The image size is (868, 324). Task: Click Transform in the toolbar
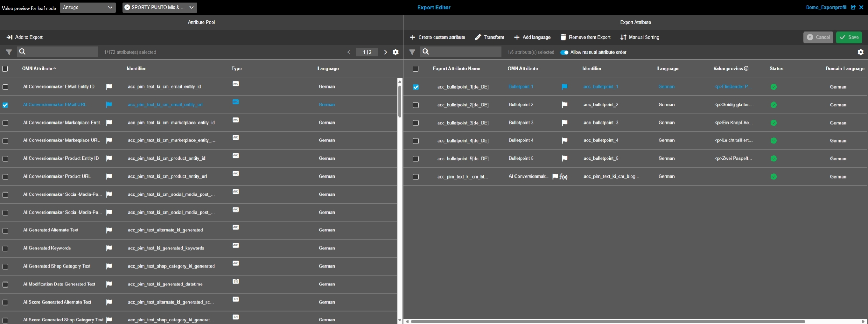click(x=489, y=37)
